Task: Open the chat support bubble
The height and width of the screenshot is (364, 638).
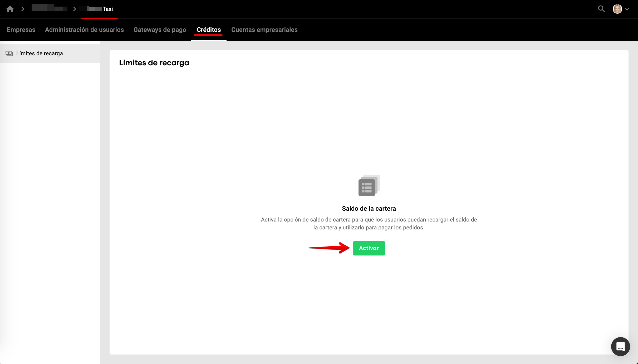Action: 620,346
